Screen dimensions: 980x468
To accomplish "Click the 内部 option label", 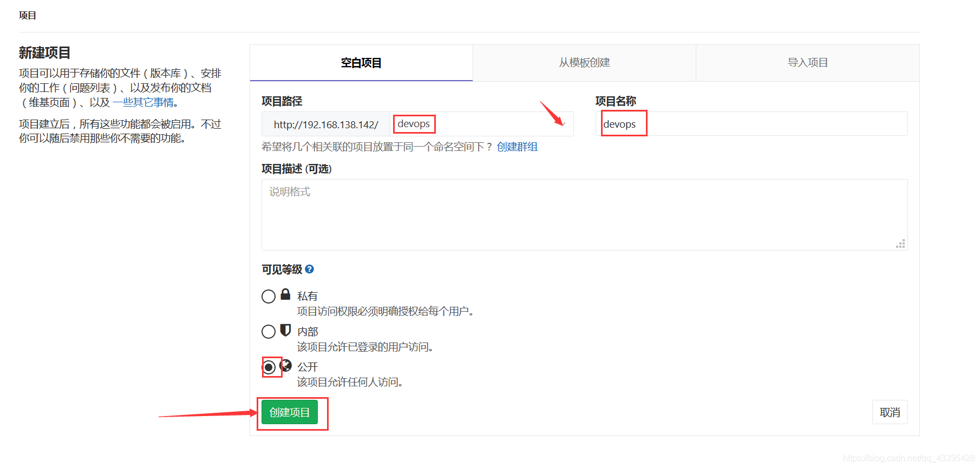I will (x=308, y=331).
